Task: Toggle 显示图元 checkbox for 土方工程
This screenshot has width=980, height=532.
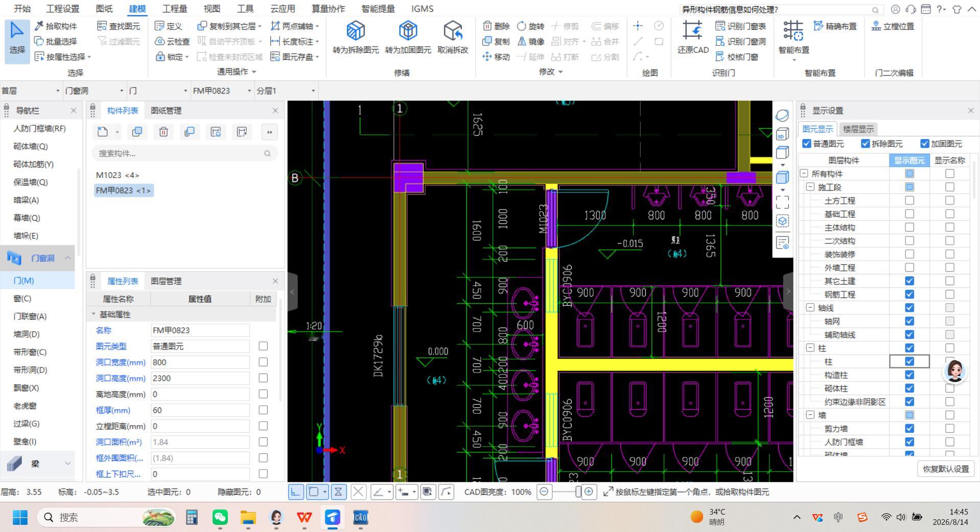Action: [909, 200]
